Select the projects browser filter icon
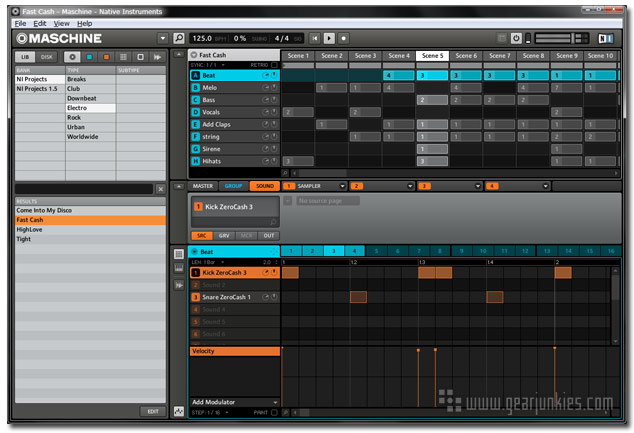 pyautogui.click(x=72, y=57)
